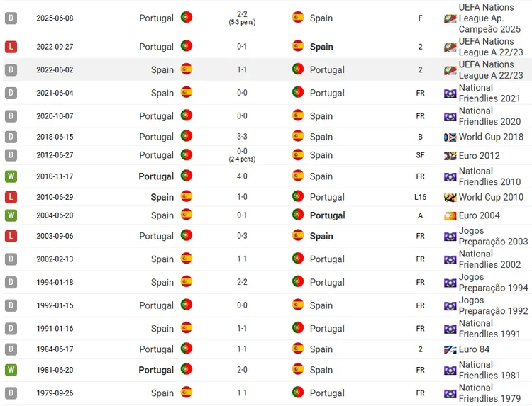Image resolution: width=532 pixels, height=406 pixels.
Task: Click the grey D badge for 1984-06-17
Action: (x=11, y=349)
